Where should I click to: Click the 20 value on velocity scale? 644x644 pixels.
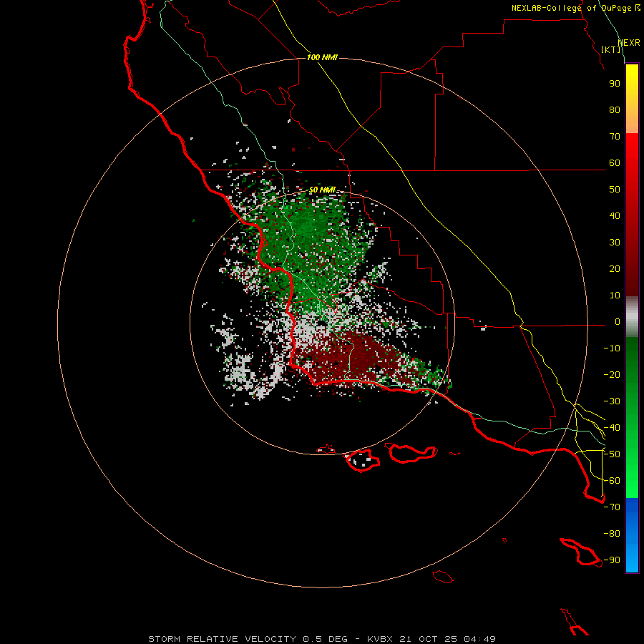(x=615, y=268)
